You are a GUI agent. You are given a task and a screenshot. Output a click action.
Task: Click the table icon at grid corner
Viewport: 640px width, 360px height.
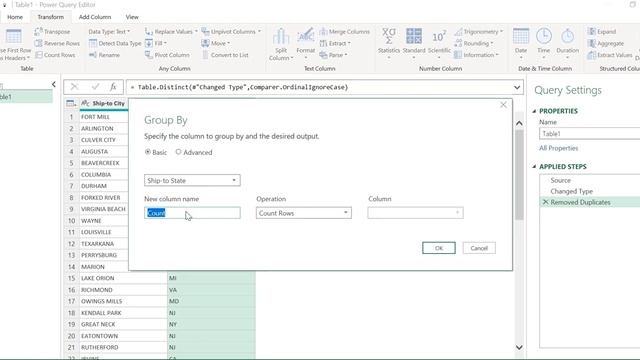click(x=71, y=104)
